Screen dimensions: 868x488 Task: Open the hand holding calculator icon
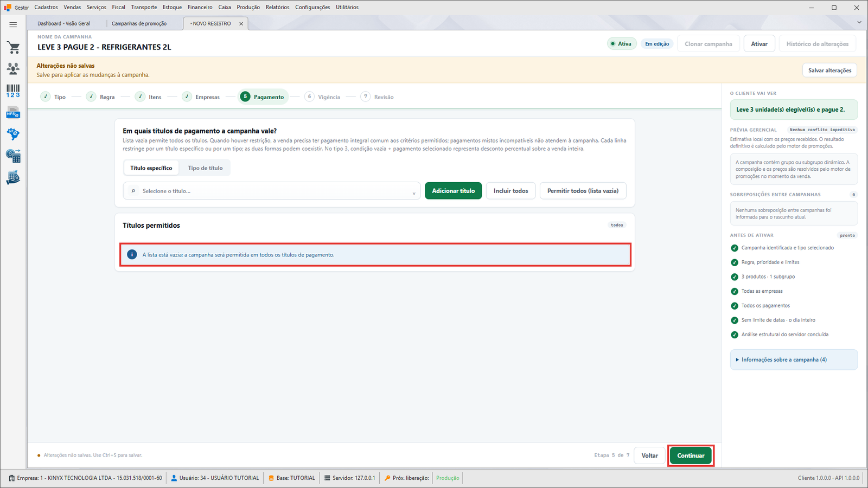point(13,178)
